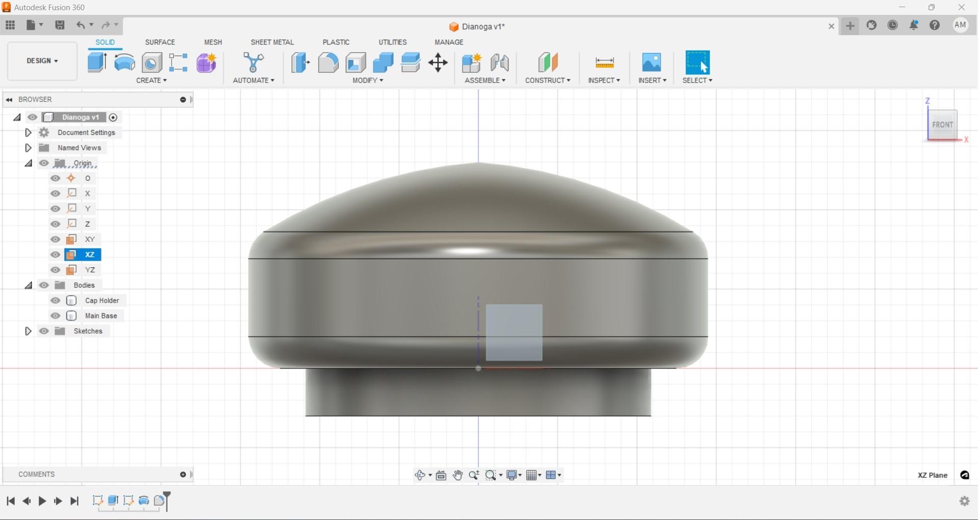The height and width of the screenshot is (520, 980).
Task: Switch to the SURFACE tab
Action: tap(160, 42)
